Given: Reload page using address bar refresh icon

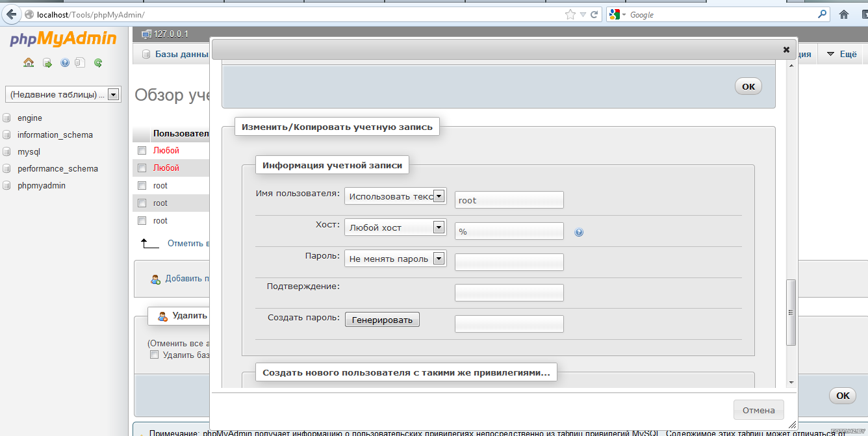Looking at the screenshot, I should [x=594, y=14].
